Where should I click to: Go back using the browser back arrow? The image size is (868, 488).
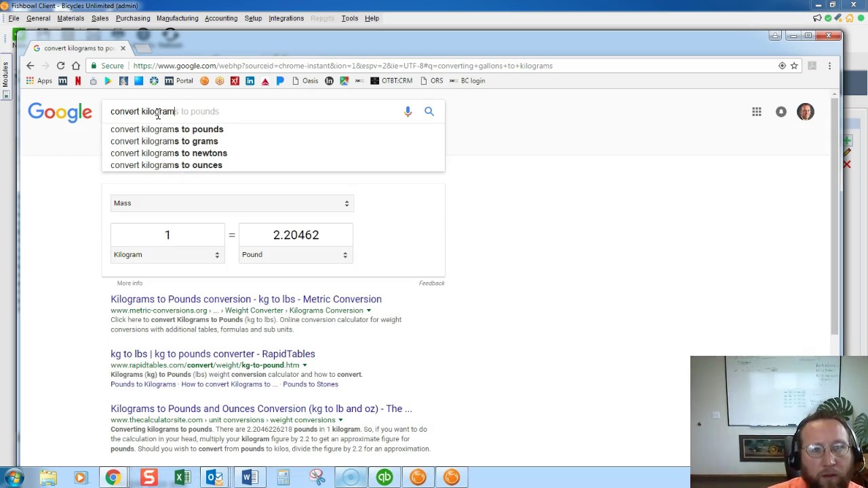30,66
